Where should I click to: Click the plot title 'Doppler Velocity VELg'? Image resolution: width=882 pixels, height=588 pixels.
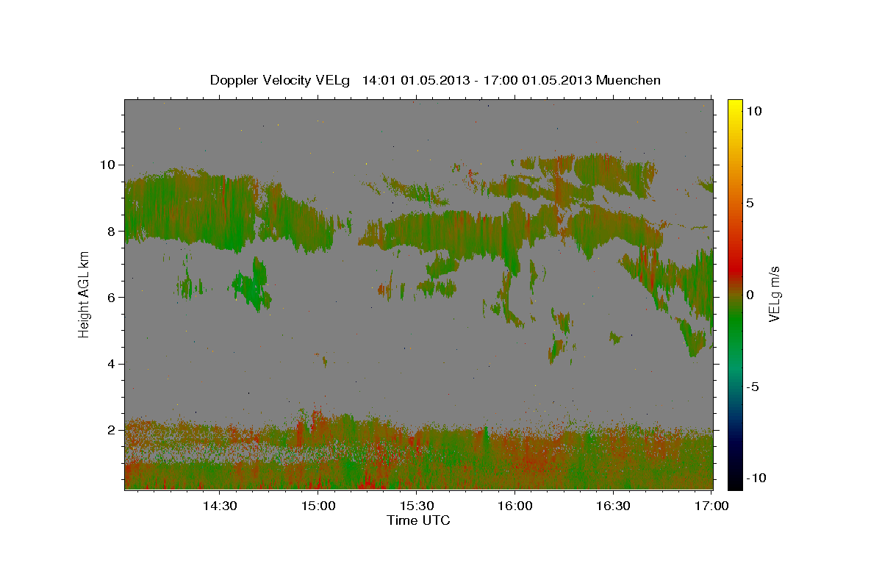280,80
